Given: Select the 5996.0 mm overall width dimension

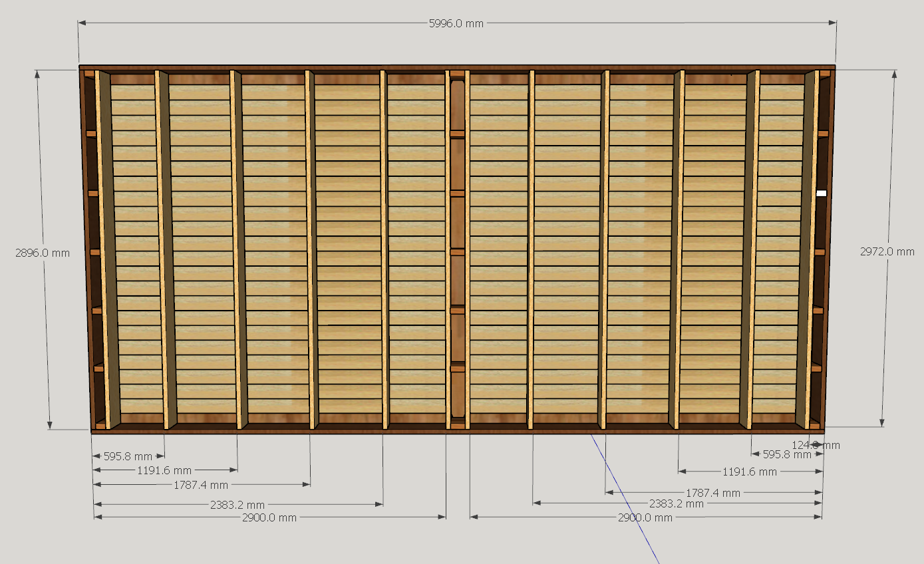Looking at the screenshot, I should coord(456,23).
